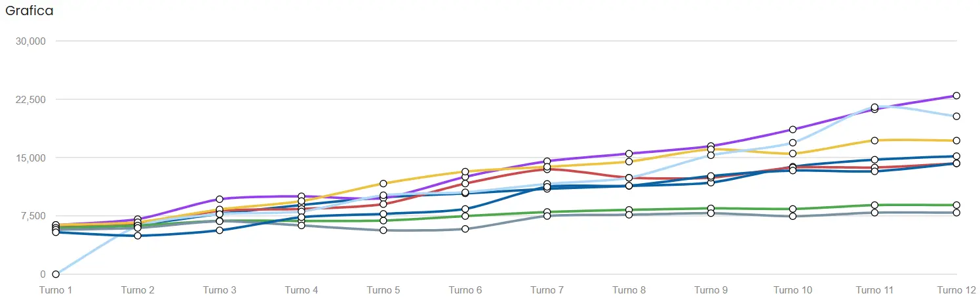Click the green data point at Turno 9
The image size is (980, 300).
711,209
